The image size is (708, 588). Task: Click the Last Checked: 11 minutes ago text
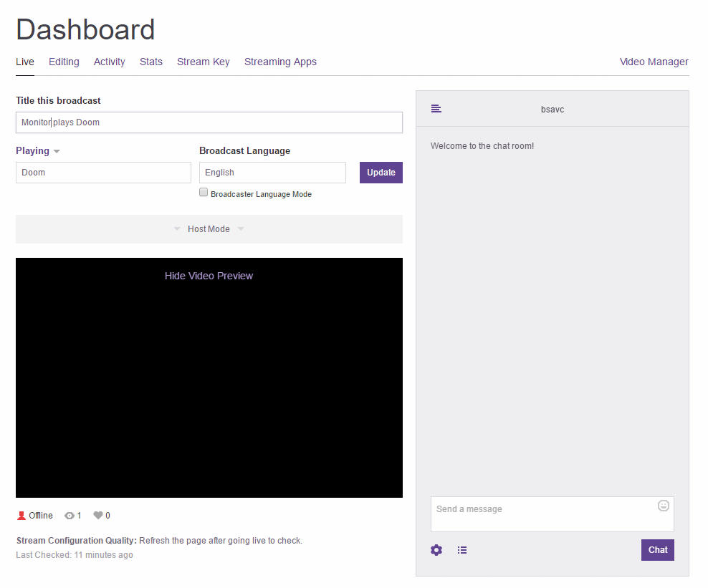pos(75,554)
